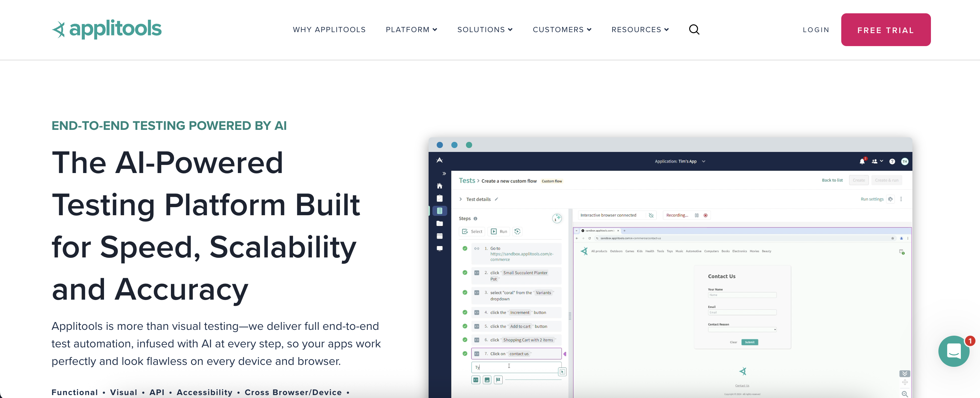Click the home icon in sidebar
This screenshot has height=398, width=980.
[x=439, y=186]
